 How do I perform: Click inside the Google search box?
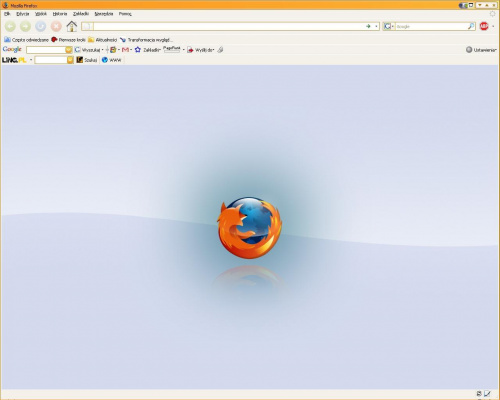(x=431, y=26)
